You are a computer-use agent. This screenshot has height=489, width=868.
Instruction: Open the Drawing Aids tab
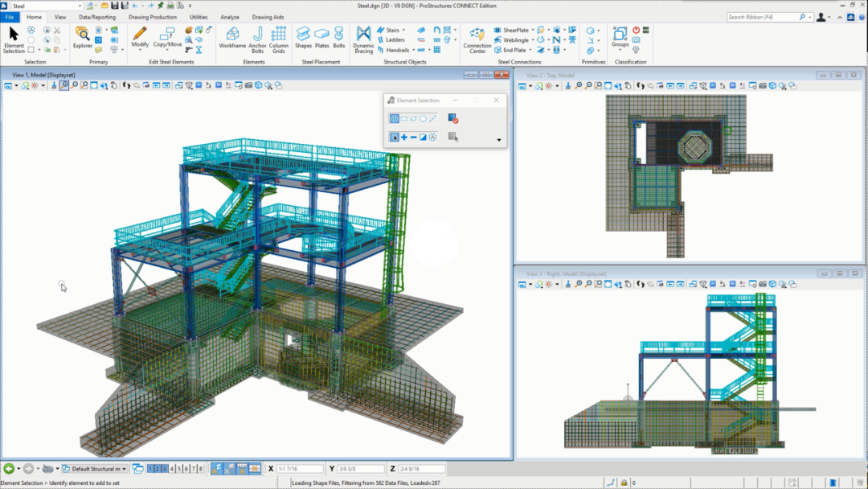268,17
